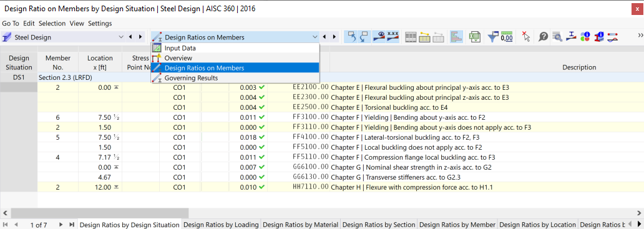This screenshot has height=229, width=644.
Task: Select the highlighted Design Ratios on Members entry
Action: tap(235, 68)
